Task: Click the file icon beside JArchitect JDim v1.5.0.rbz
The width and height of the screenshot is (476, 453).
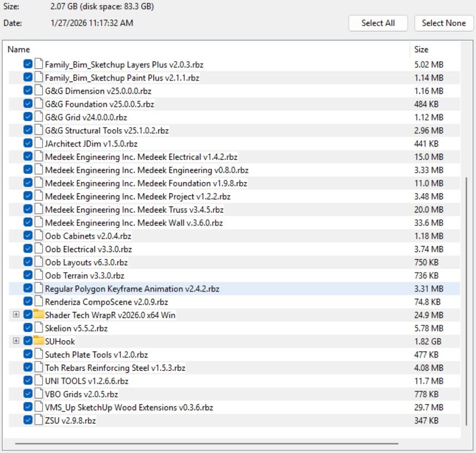Action: 38,143
